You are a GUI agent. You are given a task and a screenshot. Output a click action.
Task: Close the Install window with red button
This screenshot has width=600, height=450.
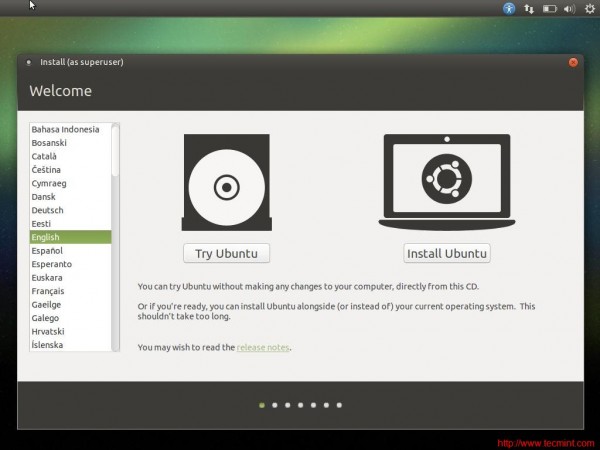(573, 62)
